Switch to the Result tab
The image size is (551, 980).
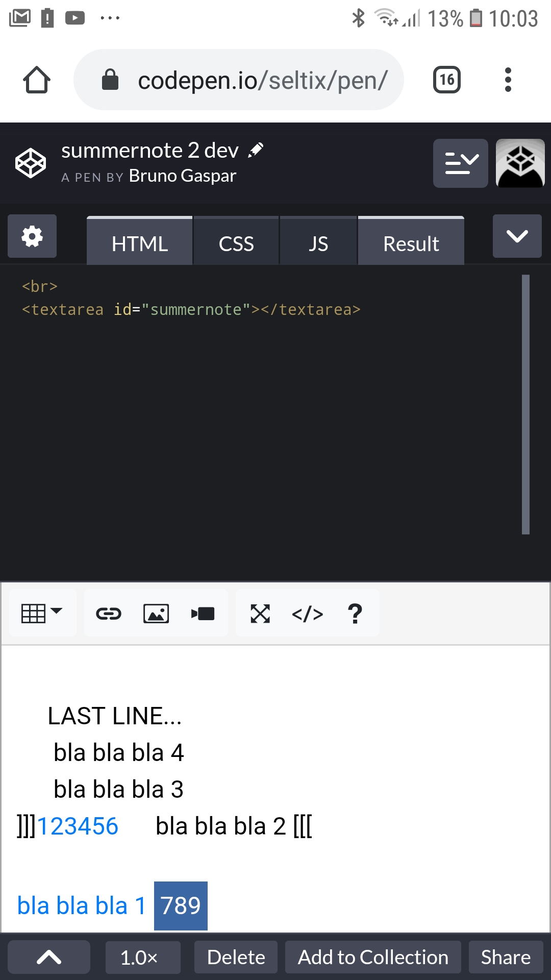pos(411,243)
